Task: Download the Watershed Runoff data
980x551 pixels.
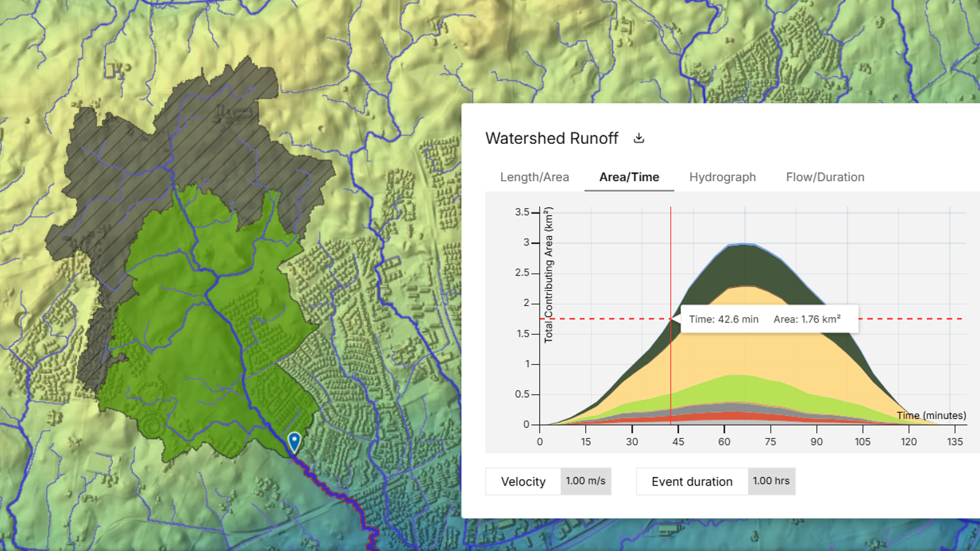Action: [x=639, y=138]
